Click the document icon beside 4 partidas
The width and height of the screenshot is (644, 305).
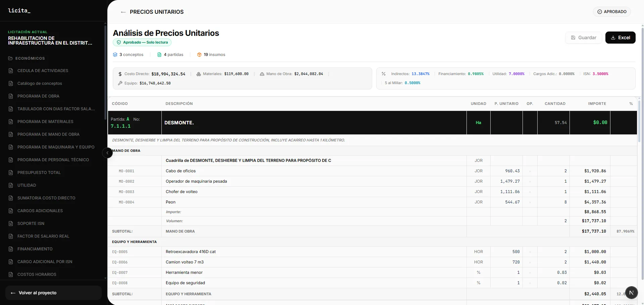click(x=159, y=55)
